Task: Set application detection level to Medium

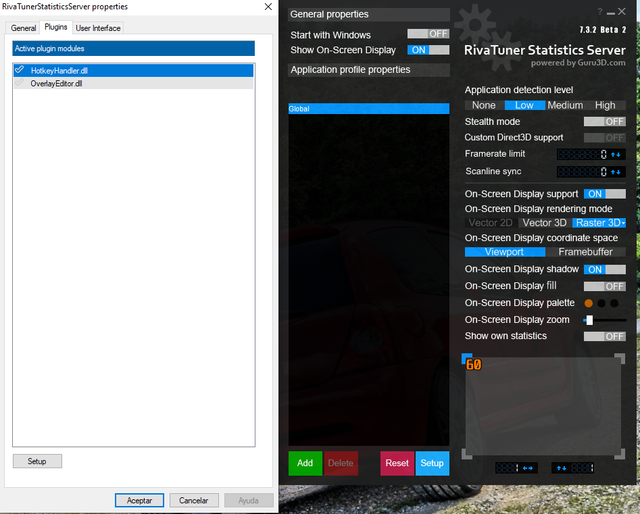Action: (565, 105)
